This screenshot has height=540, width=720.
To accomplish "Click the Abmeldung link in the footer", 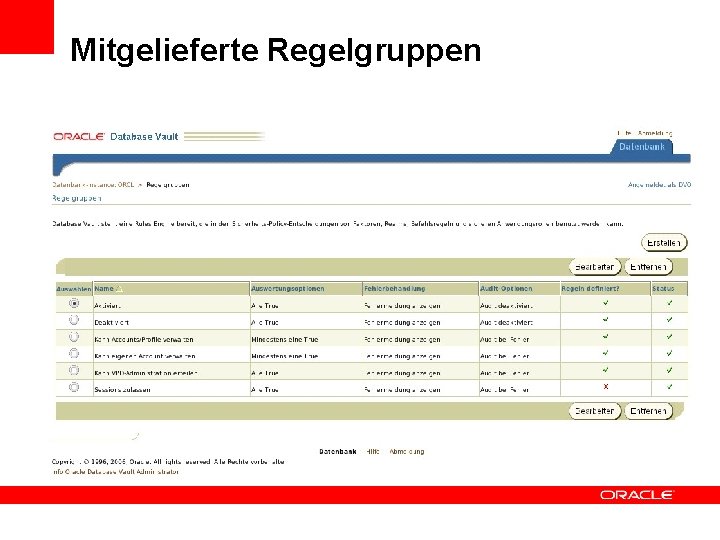I will point(406,452).
